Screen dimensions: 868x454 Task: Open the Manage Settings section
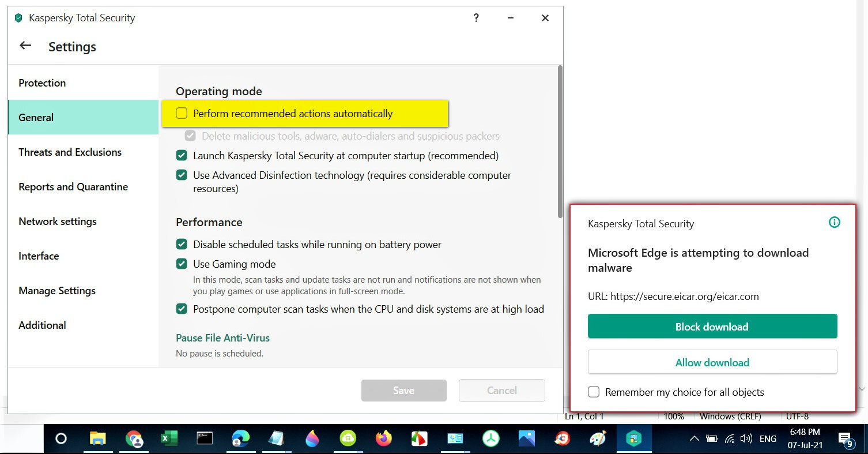click(x=83, y=290)
